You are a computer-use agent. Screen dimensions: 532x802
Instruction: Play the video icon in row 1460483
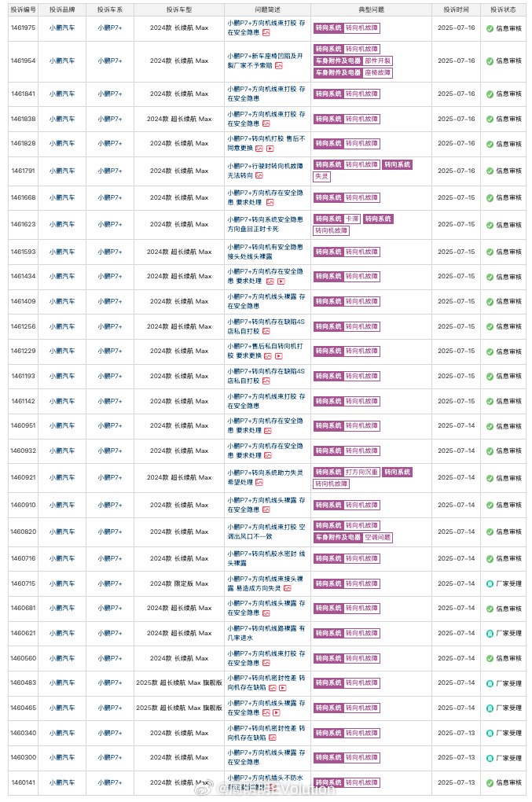283,689
